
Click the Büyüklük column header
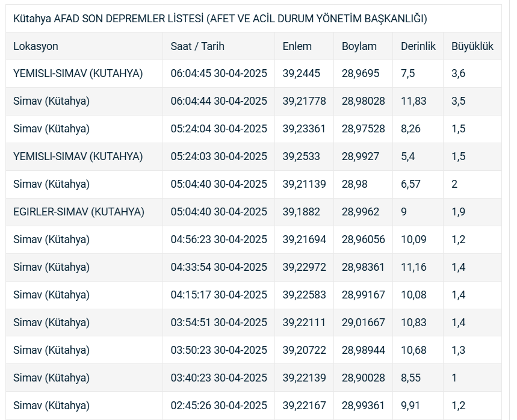pyautogui.click(x=472, y=46)
